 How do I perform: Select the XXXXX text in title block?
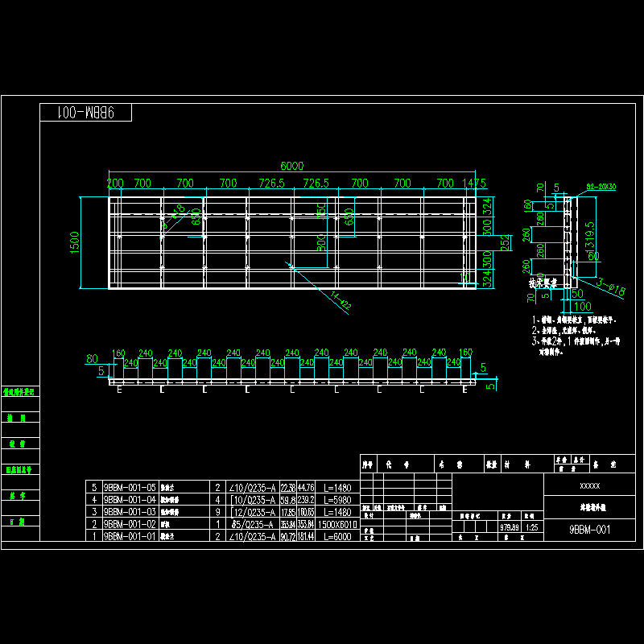point(590,487)
